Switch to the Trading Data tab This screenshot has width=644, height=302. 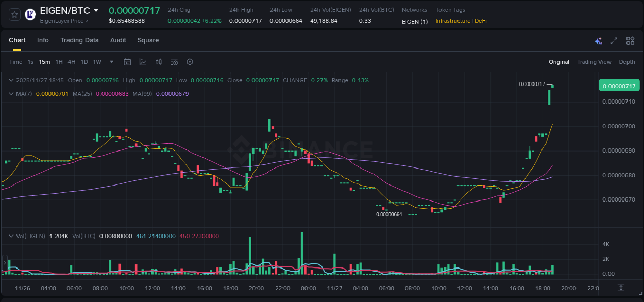79,40
